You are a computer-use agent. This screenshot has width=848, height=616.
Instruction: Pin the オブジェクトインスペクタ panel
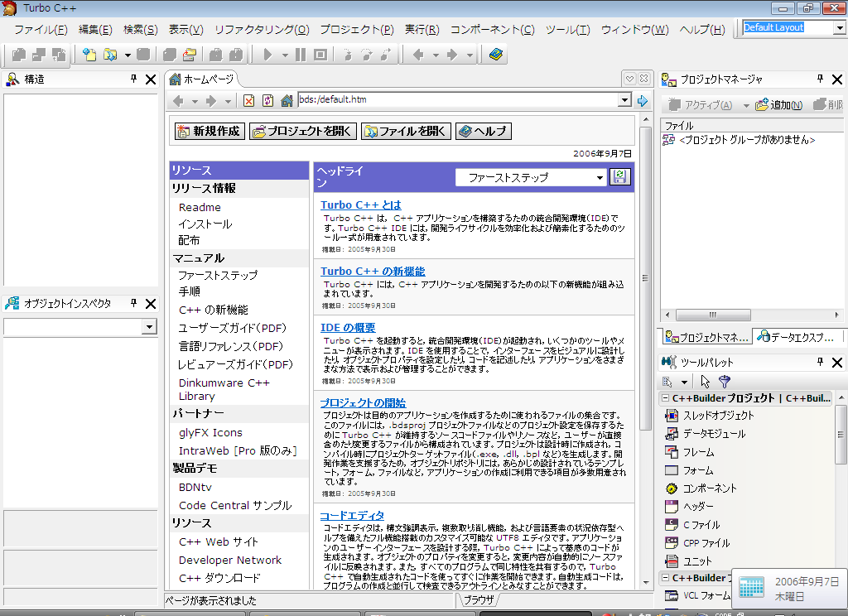tap(133, 303)
